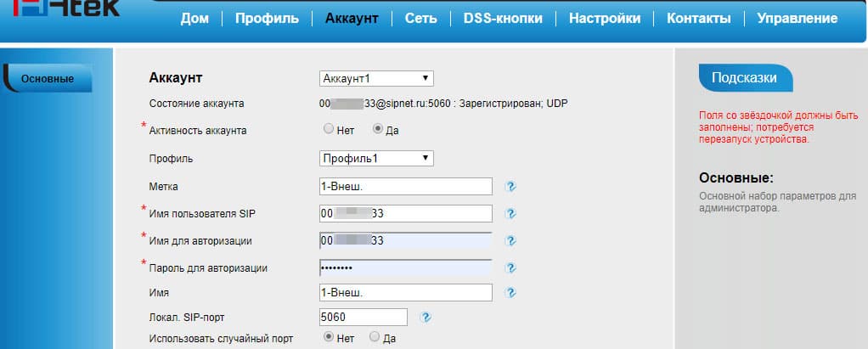Focus the Пароль для авторизации field
This screenshot has height=349, width=868.
(406, 267)
